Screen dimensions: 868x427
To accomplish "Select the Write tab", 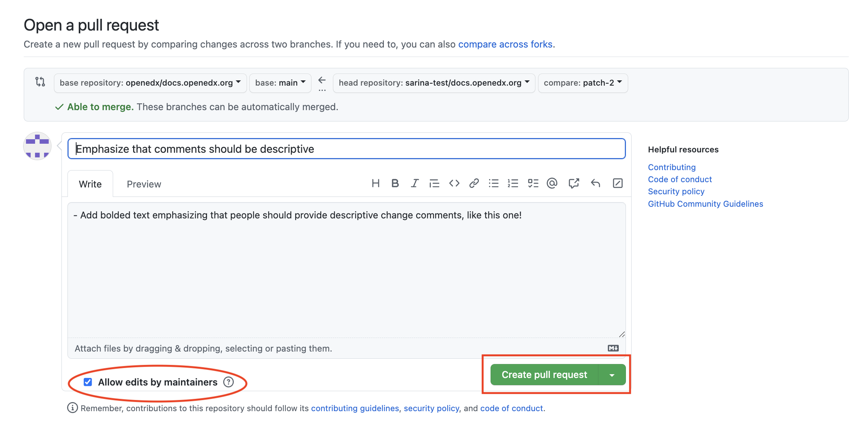I will tap(90, 184).
